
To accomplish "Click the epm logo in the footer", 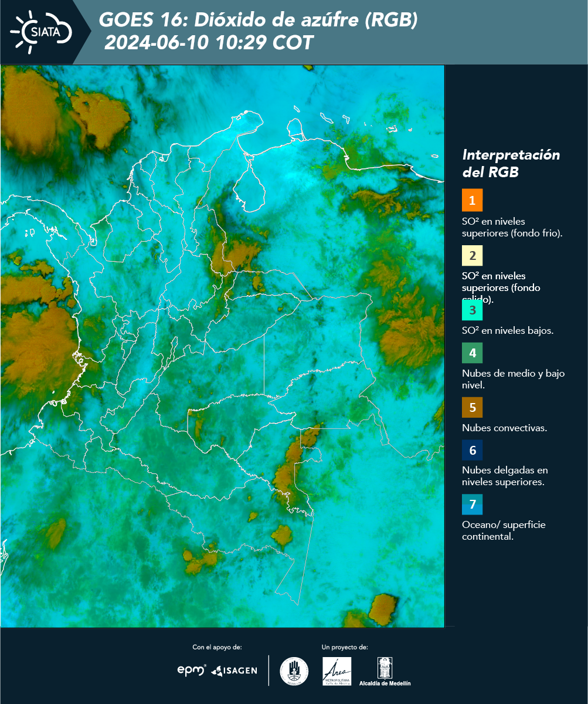I will [x=192, y=669].
